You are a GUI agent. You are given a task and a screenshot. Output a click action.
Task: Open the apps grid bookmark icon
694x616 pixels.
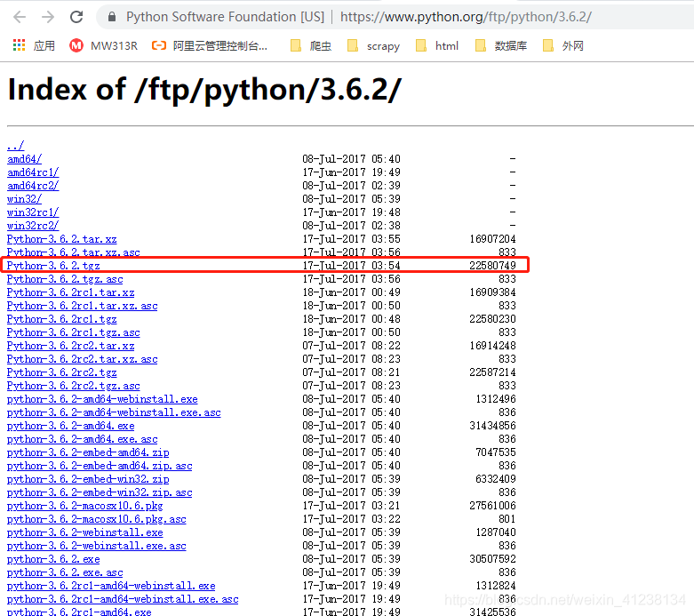(x=19, y=45)
